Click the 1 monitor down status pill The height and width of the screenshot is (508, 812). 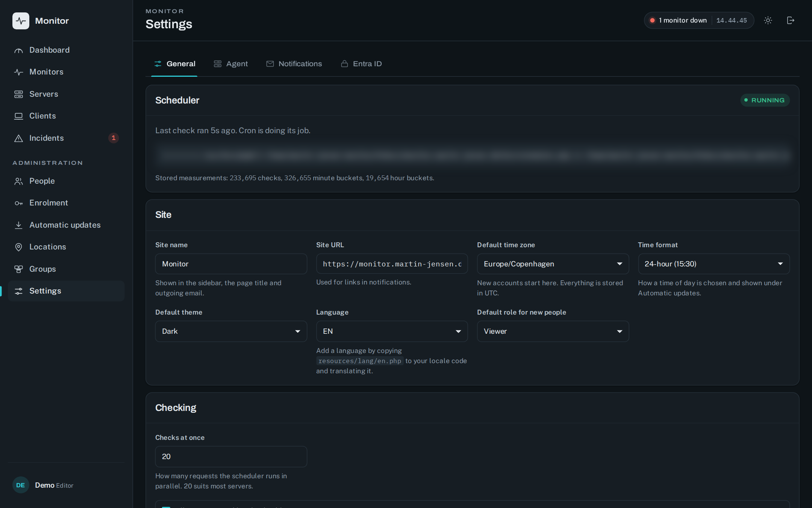tap(699, 20)
